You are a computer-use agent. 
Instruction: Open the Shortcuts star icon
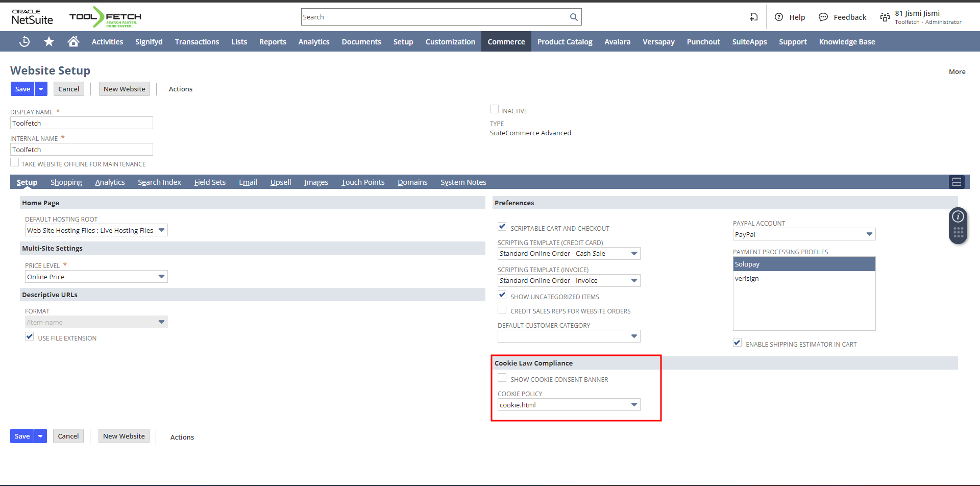tap(49, 42)
